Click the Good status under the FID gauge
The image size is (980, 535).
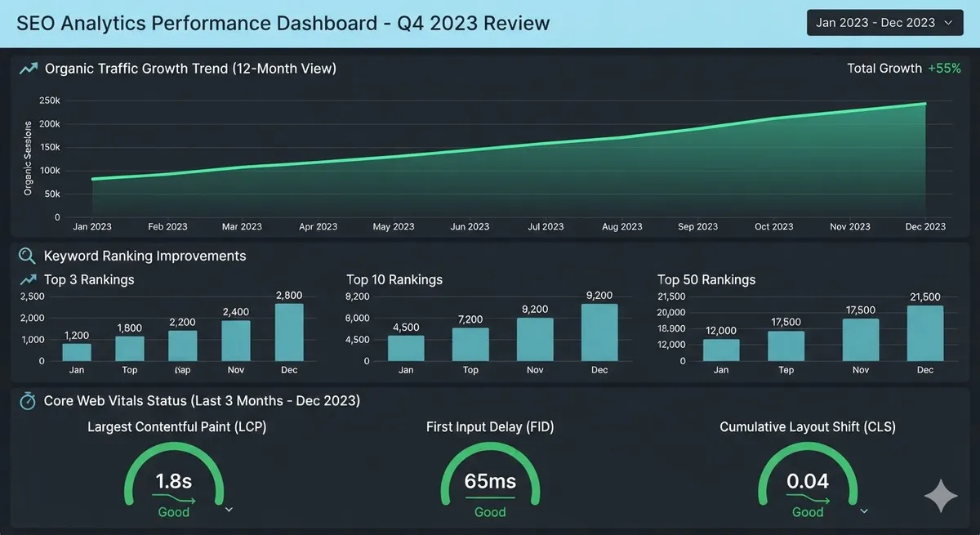(490, 512)
